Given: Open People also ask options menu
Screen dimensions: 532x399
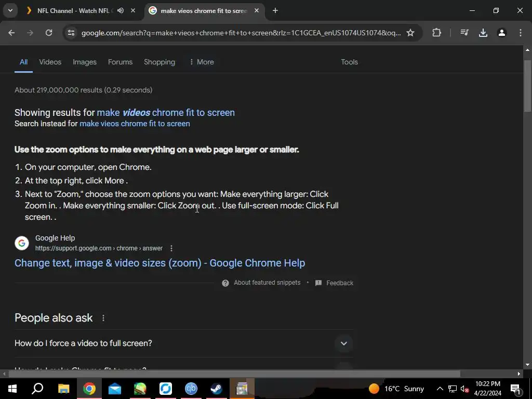Looking at the screenshot, I should tap(103, 318).
